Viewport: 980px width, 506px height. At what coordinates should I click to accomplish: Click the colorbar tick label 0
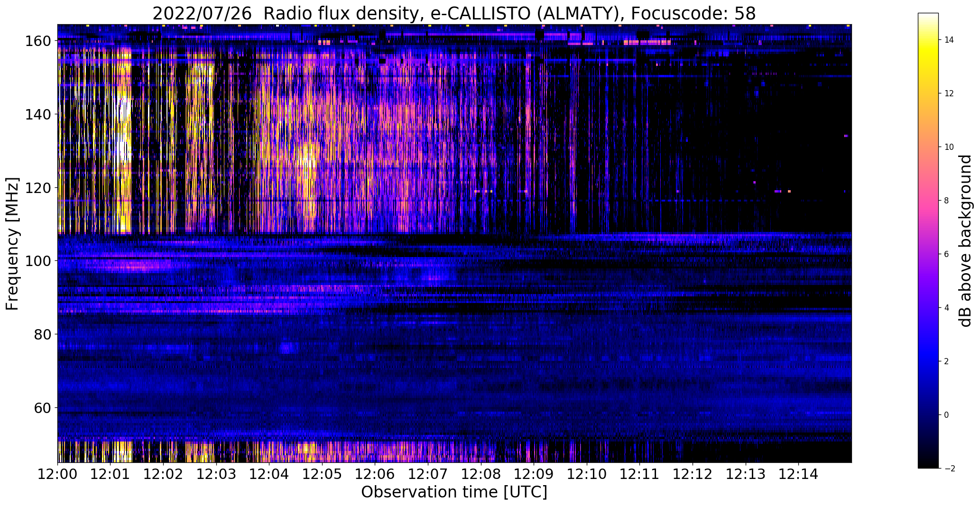pyautogui.click(x=947, y=415)
